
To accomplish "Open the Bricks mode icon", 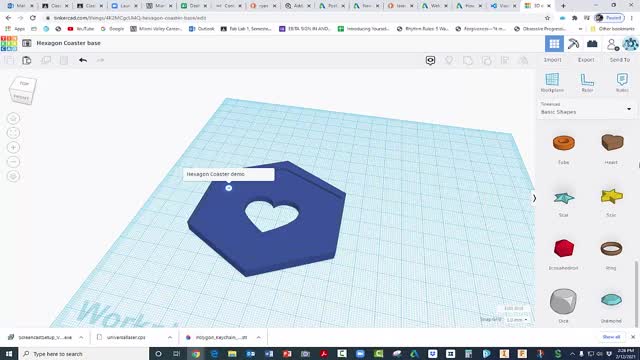I will coord(592,44).
